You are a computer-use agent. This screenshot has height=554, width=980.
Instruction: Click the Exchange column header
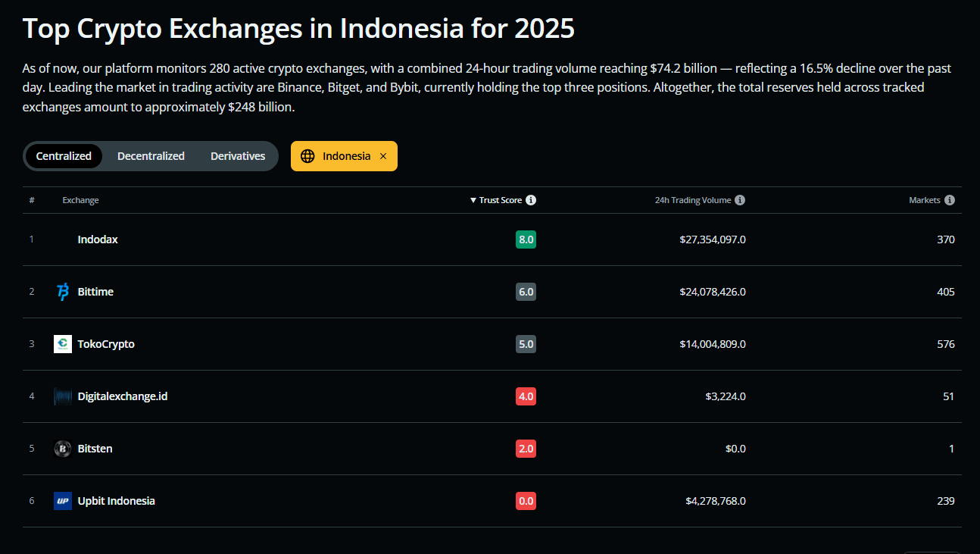click(x=80, y=199)
